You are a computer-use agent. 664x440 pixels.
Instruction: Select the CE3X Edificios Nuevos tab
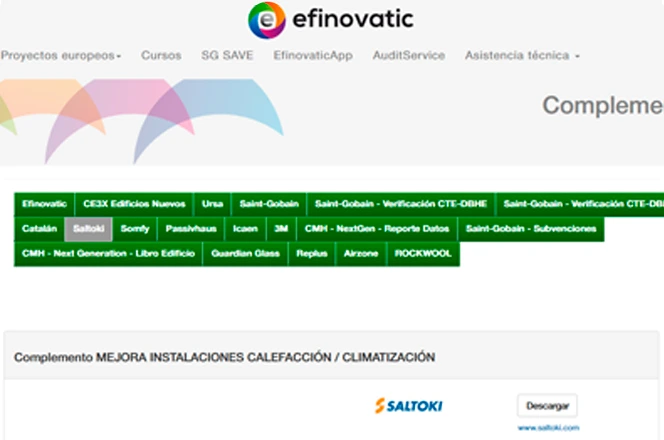pyautogui.click(x=134, y=204)
